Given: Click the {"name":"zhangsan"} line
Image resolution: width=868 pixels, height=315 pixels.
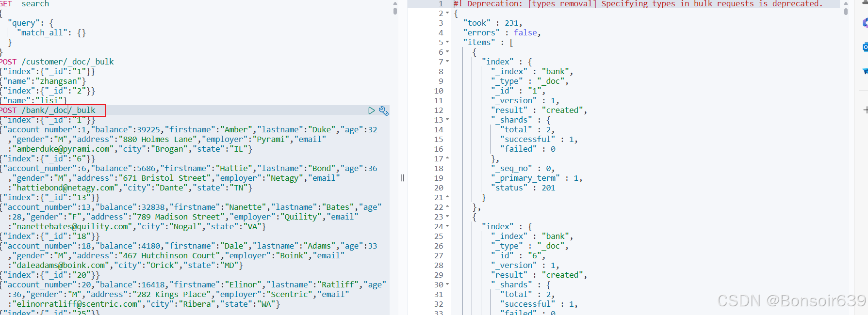Looking at the screenshot, I should 43,81.
